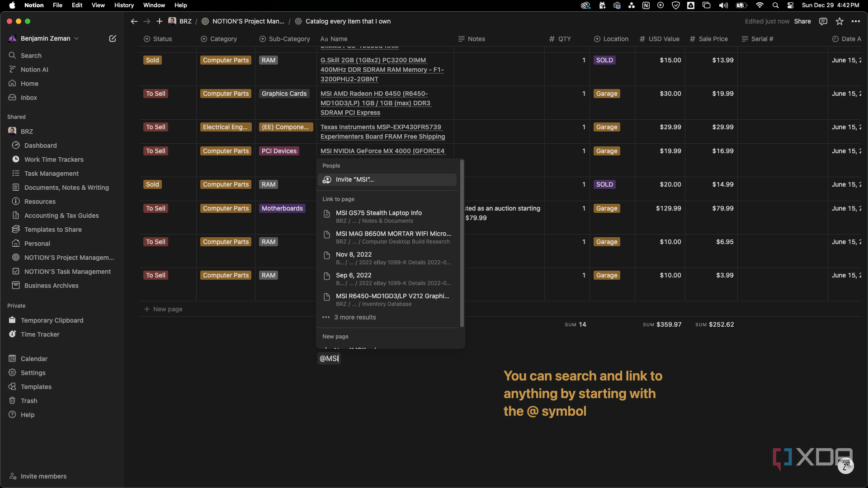Link to MSI R6450-MD1GD3/LP V212 page
This screenshot has height=488, width=868.
coord(387,300)
